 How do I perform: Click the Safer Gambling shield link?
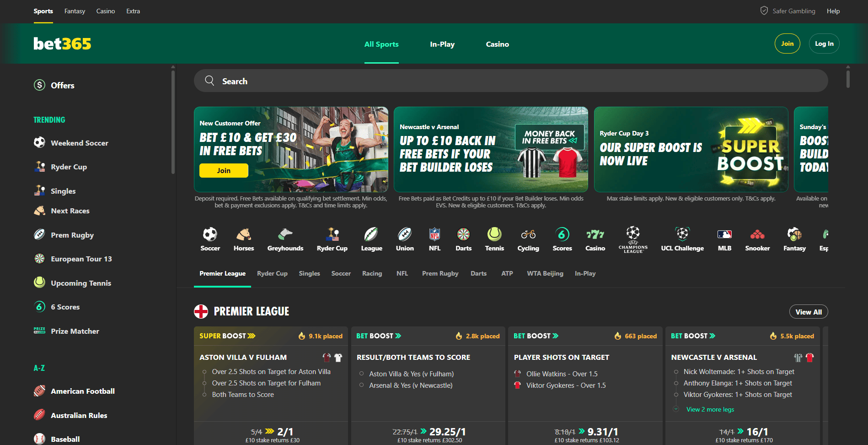788,11
